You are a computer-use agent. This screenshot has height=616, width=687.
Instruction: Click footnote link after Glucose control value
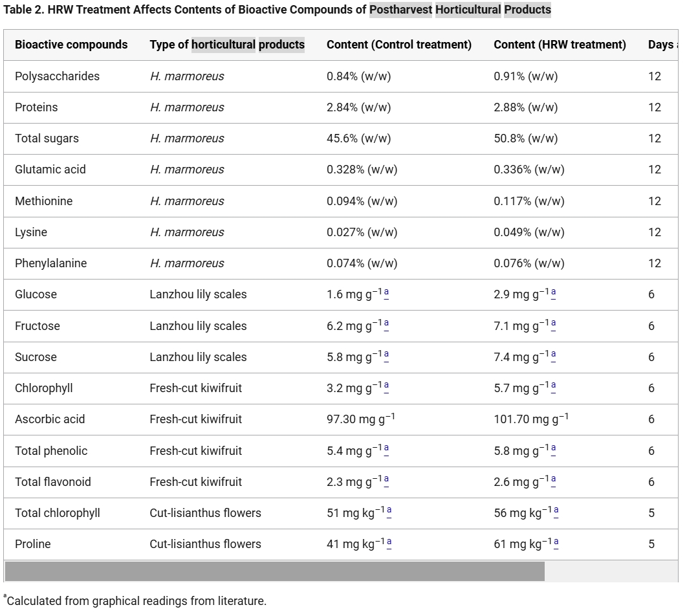[x=386, y=292]
